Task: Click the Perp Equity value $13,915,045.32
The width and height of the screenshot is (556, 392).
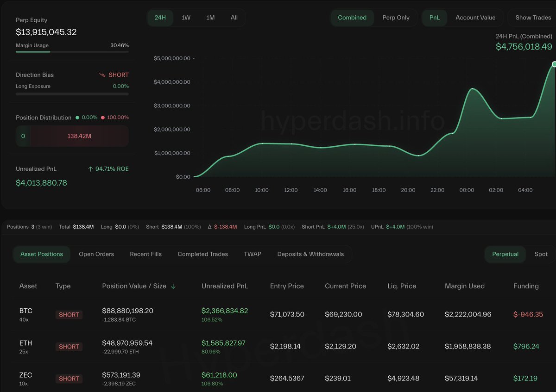Action: (x=46, y=32)
